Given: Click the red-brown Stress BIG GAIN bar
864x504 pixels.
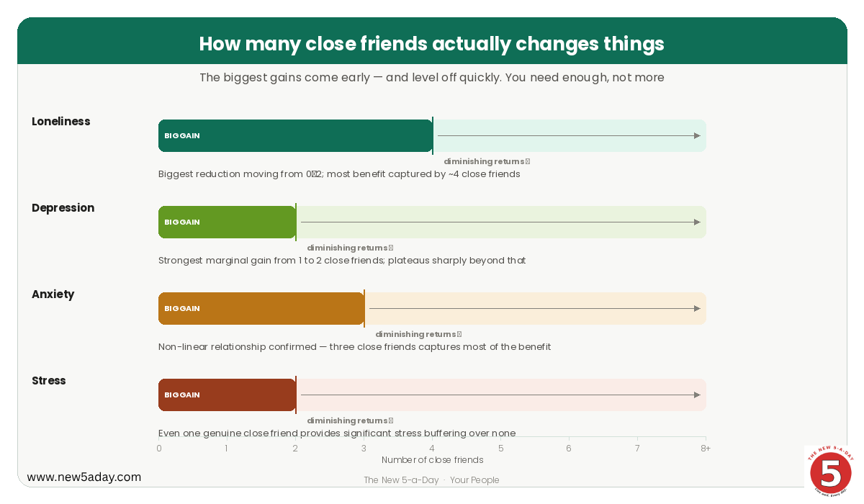Looking at the screenshot, I should [x=227, y=395].
